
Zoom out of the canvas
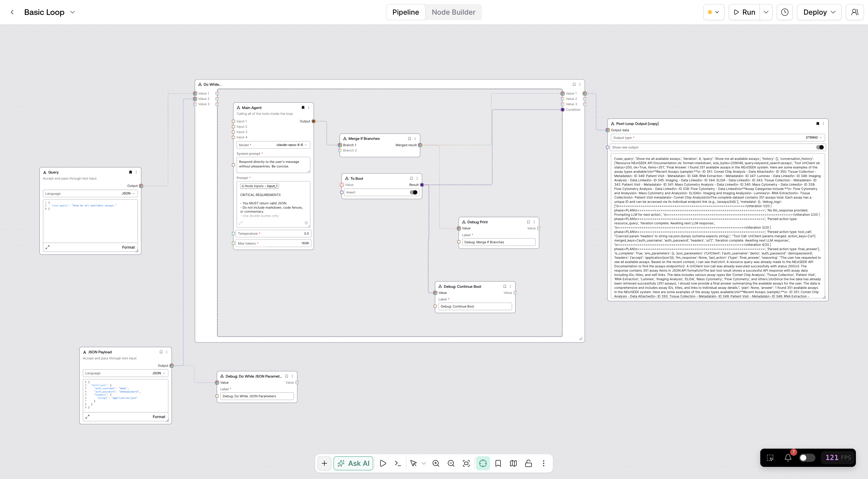tap(451, 463)
